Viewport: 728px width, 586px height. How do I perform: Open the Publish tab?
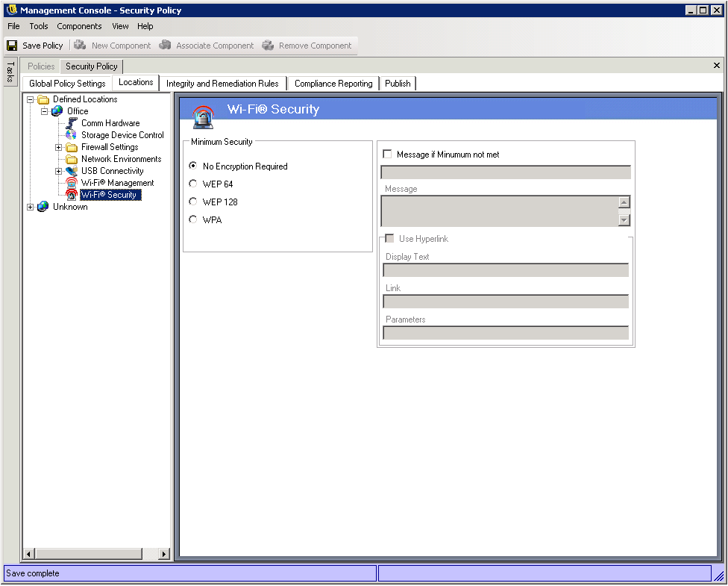point(398,83)
